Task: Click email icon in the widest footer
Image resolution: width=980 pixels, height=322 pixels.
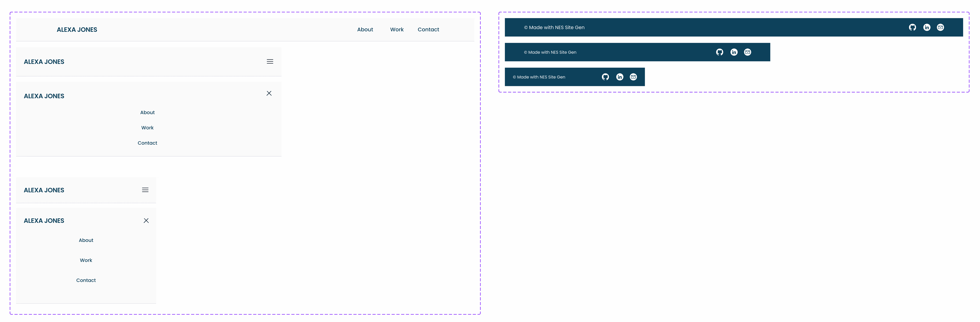Action: [x=940, y=27]
